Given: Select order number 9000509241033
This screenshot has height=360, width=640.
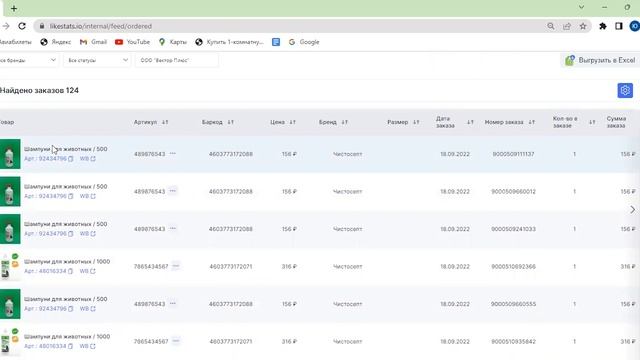Looking at the screenshot, I should [x=513, y=229].
